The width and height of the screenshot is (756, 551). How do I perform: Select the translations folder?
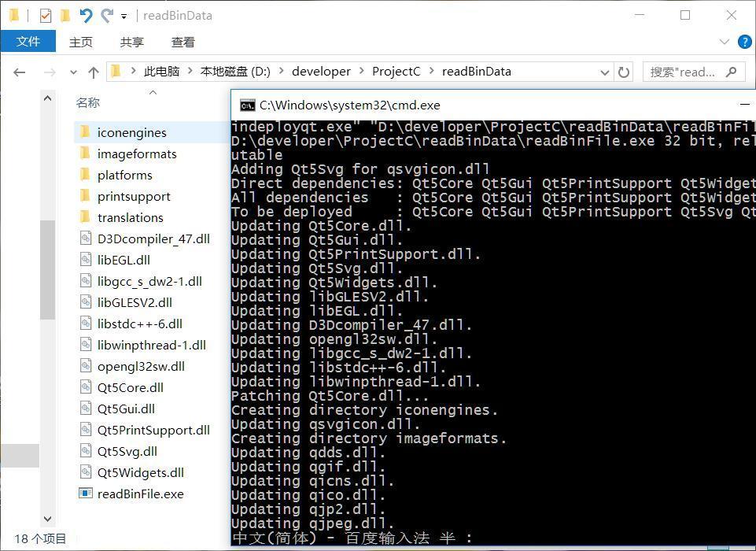(x=130, y=217)
